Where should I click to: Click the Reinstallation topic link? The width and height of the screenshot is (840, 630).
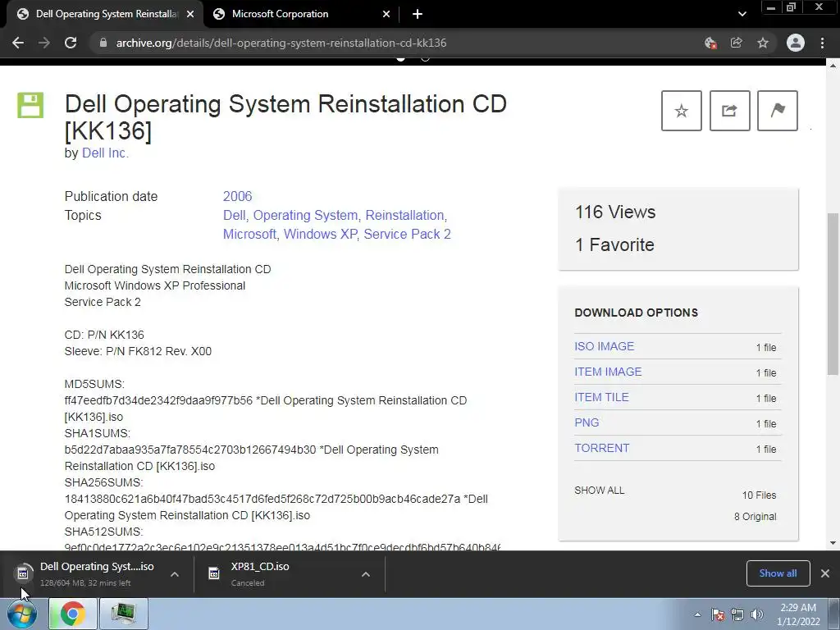(404, 216)
